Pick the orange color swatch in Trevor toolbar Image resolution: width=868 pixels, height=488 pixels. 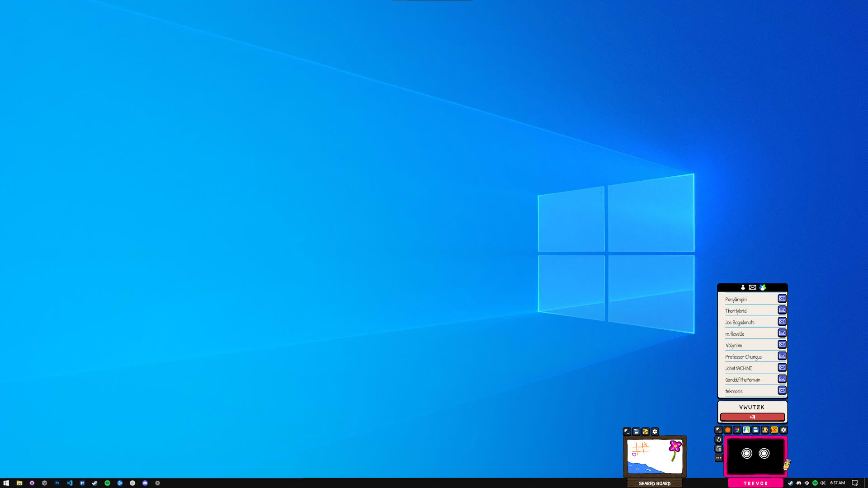[x=728, y=430]
